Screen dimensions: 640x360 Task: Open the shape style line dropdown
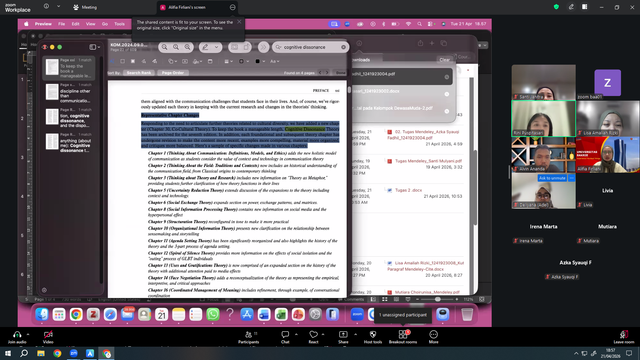pyautogui.click(x=228, y=61)
